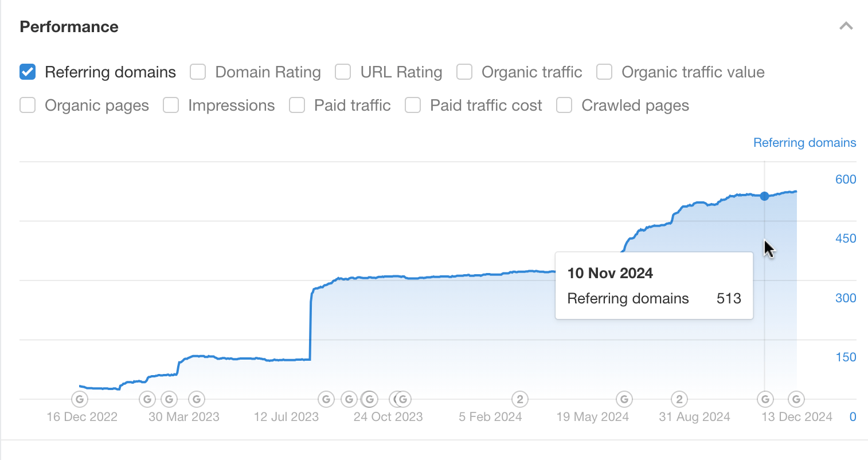The width and height of the screenshot is (868, 460).
Task: Click the Google update marker near 16 Dec 2022
Action: pos(80,399)
